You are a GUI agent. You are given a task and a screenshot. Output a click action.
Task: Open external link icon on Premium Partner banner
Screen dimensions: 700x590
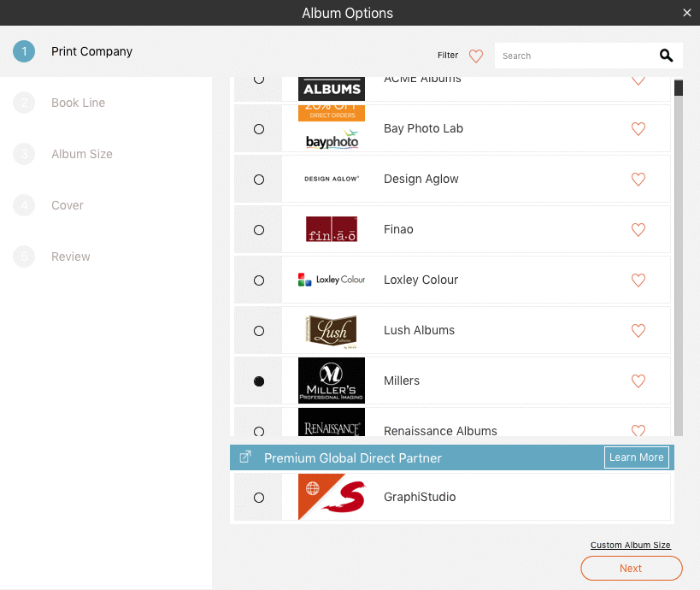tap(245, 457)
